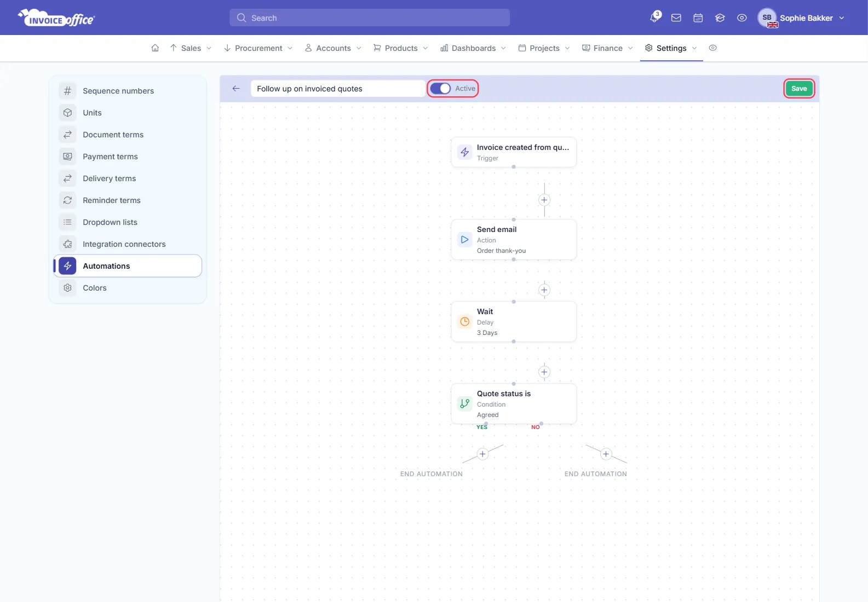This screenshot has width=868, height=602.
Task: Expand the Procurement menu
Action: click(258, 48)
